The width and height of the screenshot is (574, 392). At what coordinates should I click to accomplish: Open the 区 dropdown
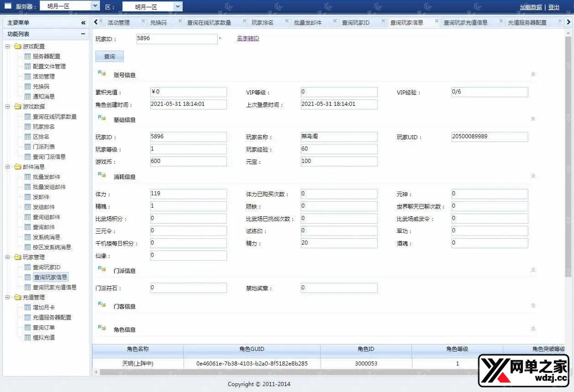(x=178, y=6)
